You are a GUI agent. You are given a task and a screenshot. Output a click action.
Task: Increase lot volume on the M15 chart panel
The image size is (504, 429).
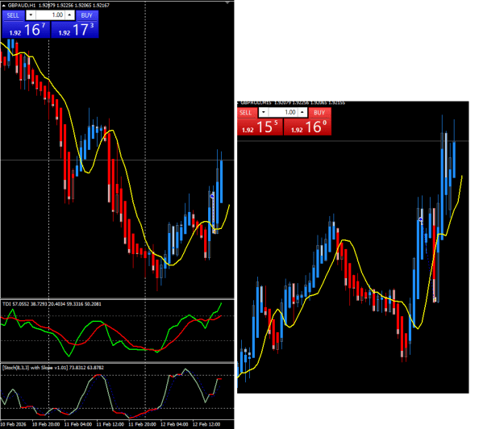coord(302,112)
